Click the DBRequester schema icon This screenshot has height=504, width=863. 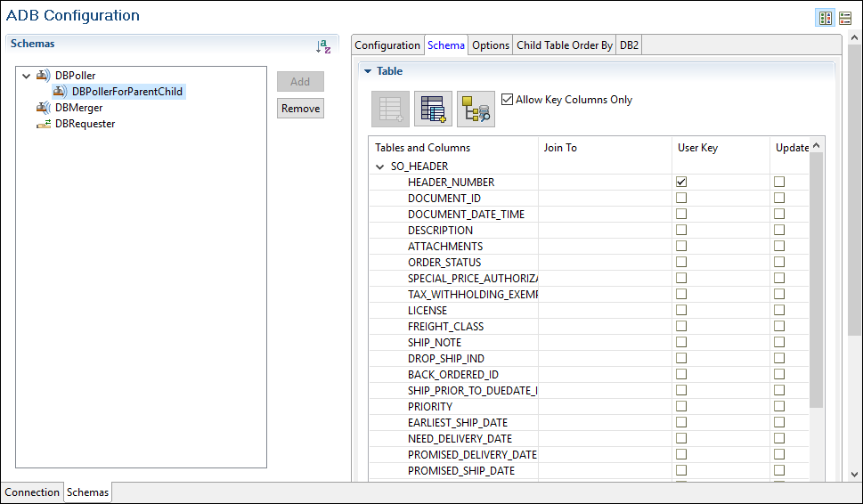point(43,124)
